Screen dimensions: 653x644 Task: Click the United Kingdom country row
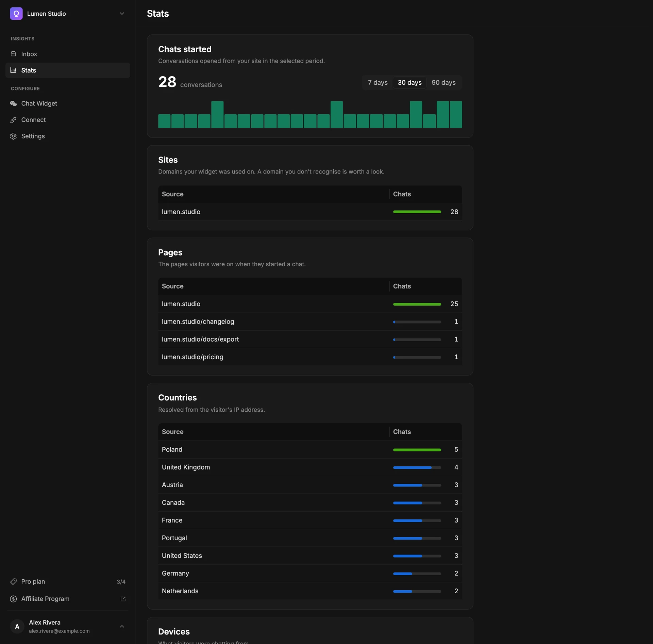point(310,467)
